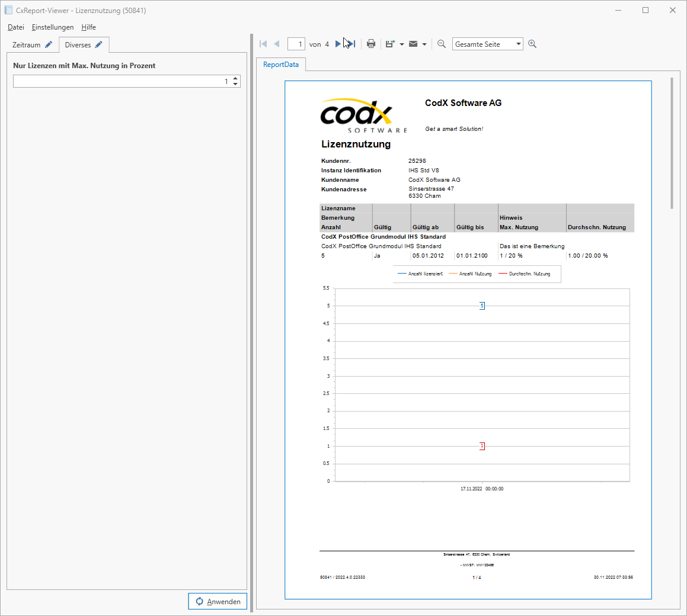Select the ReportData tab

click(x=281, y=65)
